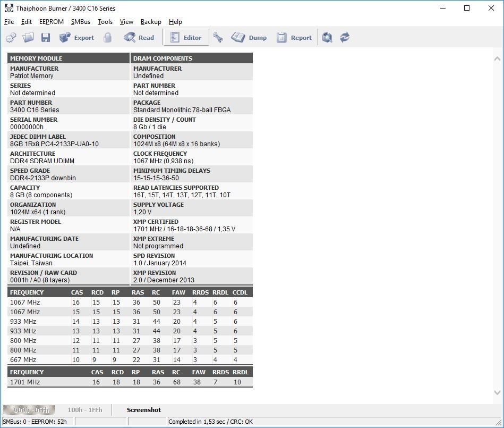Click the XMP revision "2.0 / December 2013"
This screenshot has width=504, height=428.
164,280
